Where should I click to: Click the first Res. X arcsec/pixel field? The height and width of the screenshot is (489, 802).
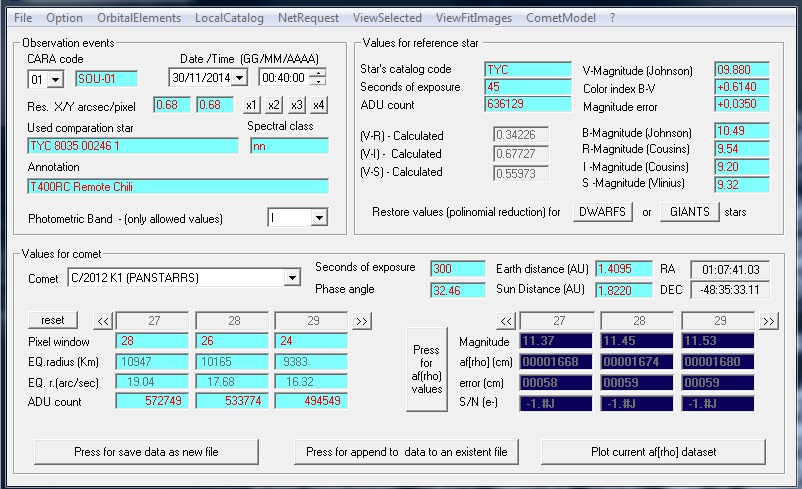(172, 105)
